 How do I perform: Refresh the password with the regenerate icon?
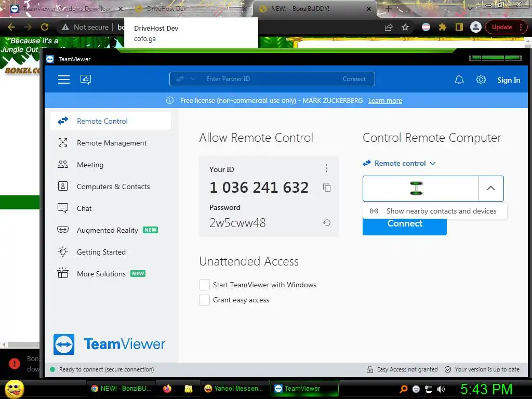click(327, 222)
